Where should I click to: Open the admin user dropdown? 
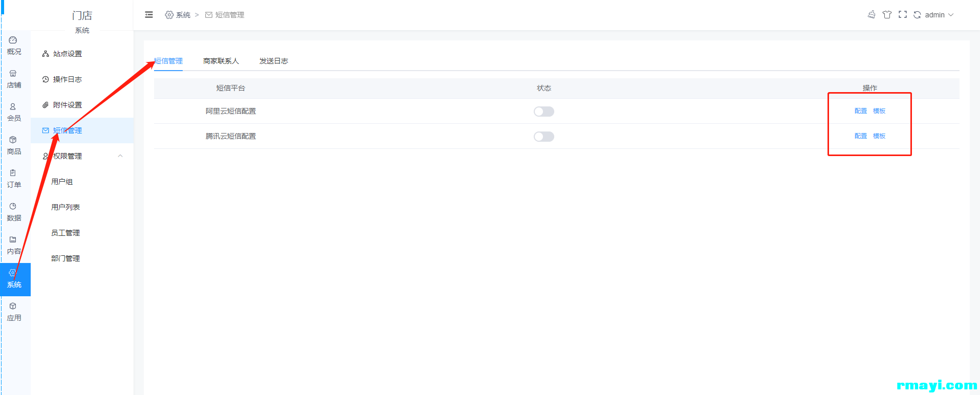pos(939,15)
